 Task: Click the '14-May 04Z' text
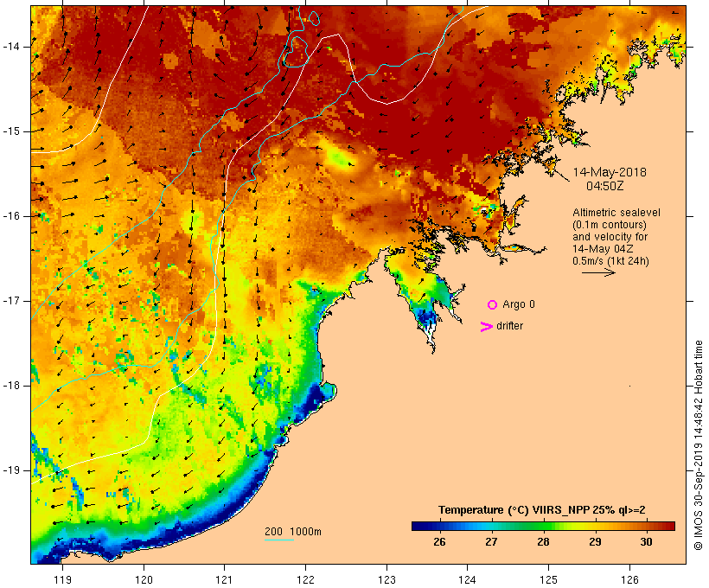(x=603, y=249)
